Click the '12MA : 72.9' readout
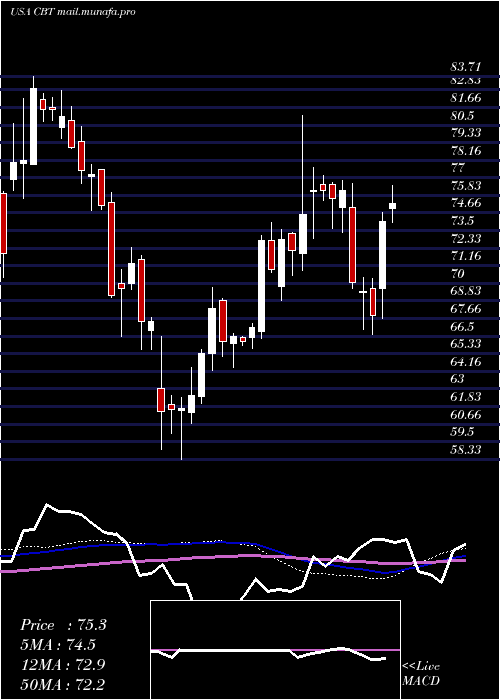500x700 pixels. [63, 664]
